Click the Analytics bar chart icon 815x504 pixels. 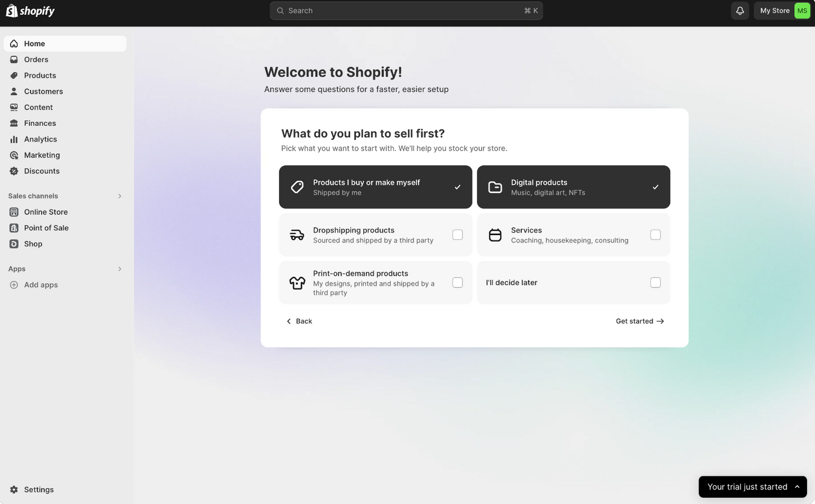click(14, 139)
